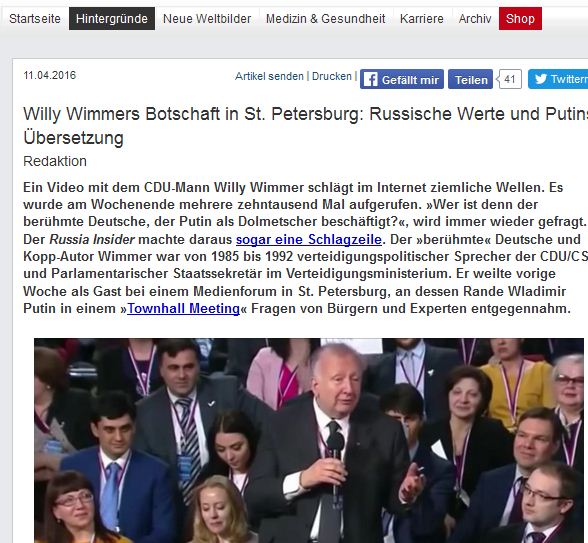Click the Drucken link
The image size is (588, 543).
tap(332, 76)
